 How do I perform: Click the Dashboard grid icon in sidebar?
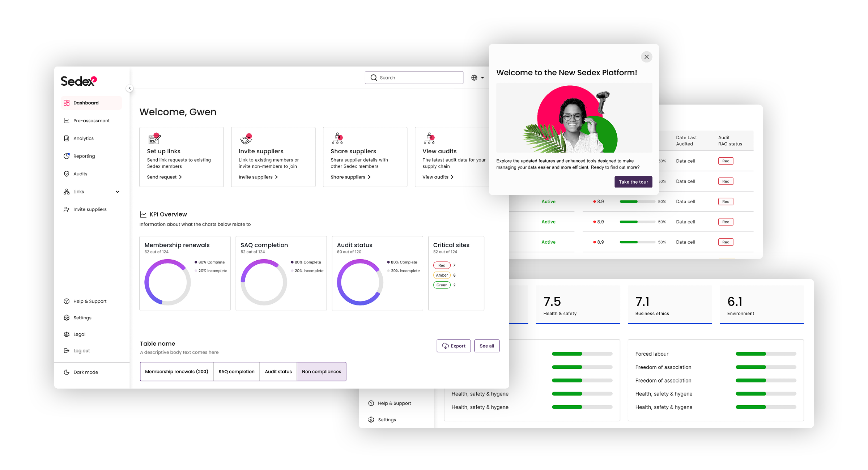click(x=67, y=103)
